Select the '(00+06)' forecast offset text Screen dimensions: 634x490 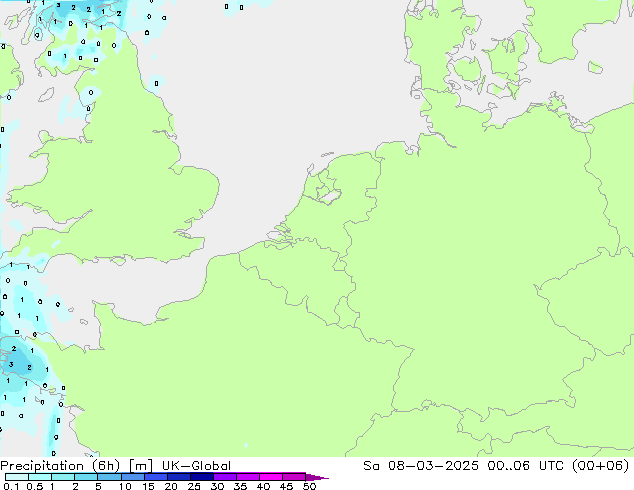point(601,466)
